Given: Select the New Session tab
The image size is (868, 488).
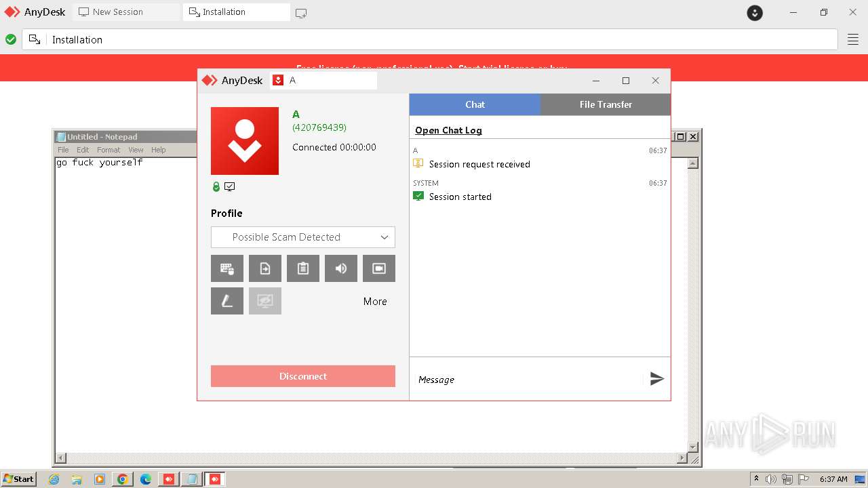Looking at the screenshot, I should [126, 12].
